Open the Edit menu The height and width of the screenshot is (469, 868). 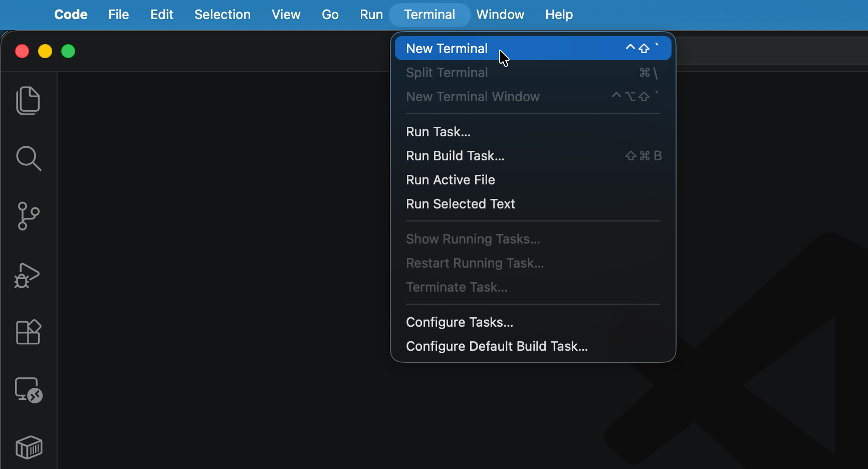(x=162, y=15)
